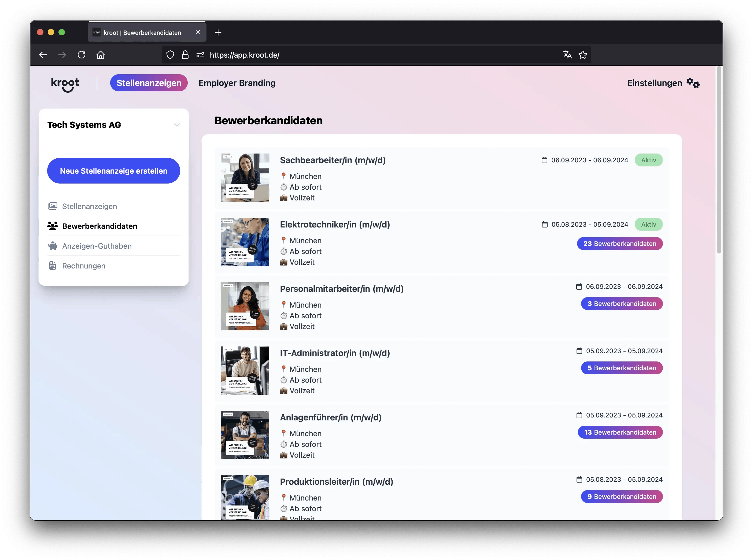This screenshot has height=560, width=753.
Task: Click the shield tracking protection icon
Action: [170, 55]
